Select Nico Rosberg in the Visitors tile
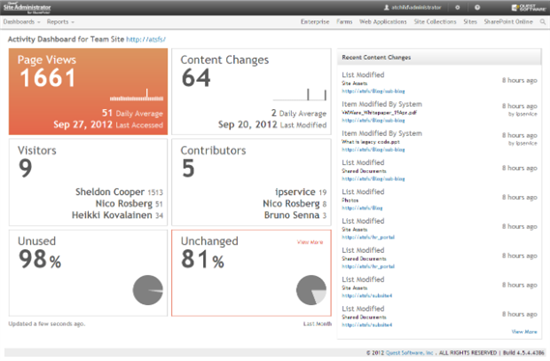550x361 pixels. [124, 203]
